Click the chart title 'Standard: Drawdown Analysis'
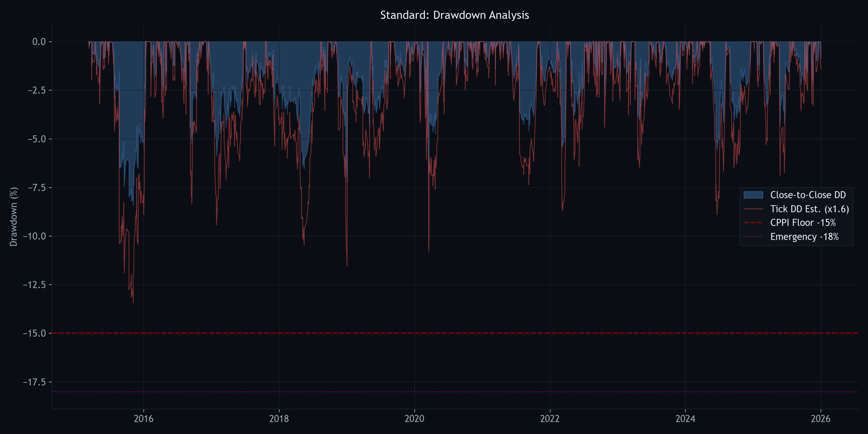This screenshot has height=434, width=868. click(x=454, y=15)
